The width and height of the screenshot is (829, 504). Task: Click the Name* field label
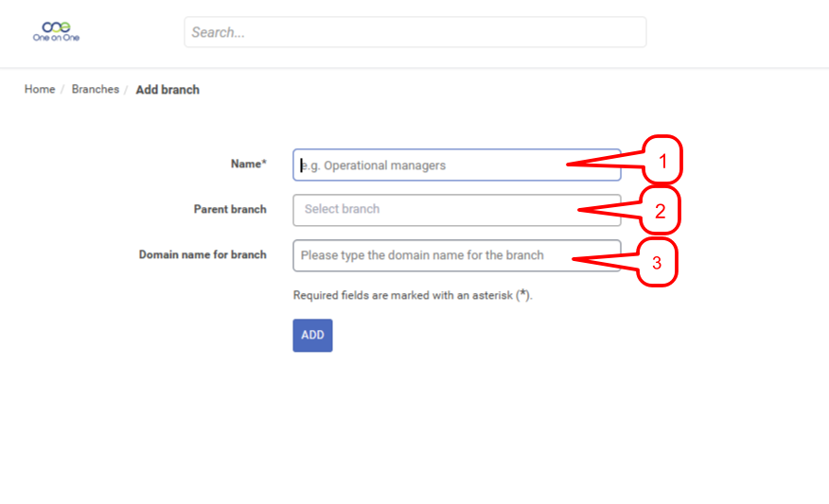(248, 164)
